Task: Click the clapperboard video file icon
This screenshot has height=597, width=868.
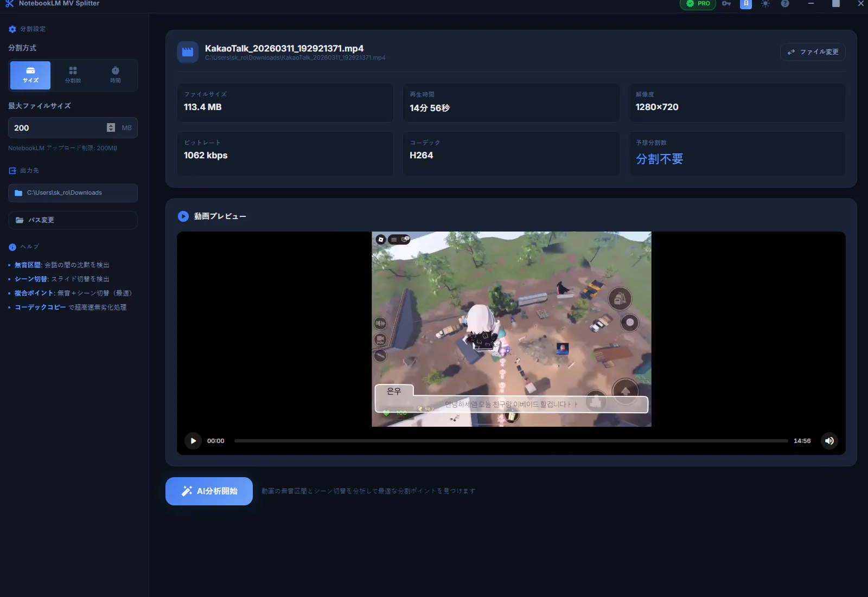Action: click(188, 52)
